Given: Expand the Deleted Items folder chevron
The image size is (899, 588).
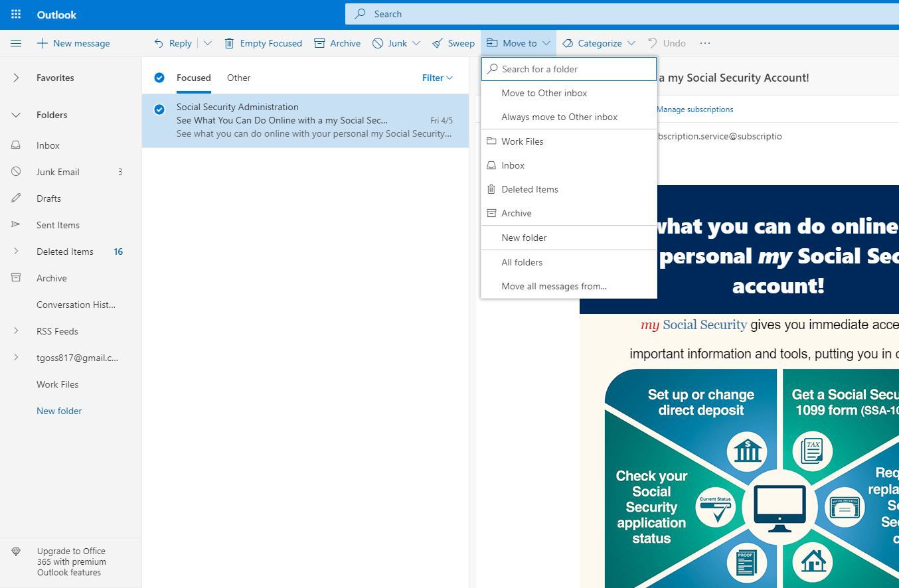Looking at the screenshot, I should click(16, 252).
